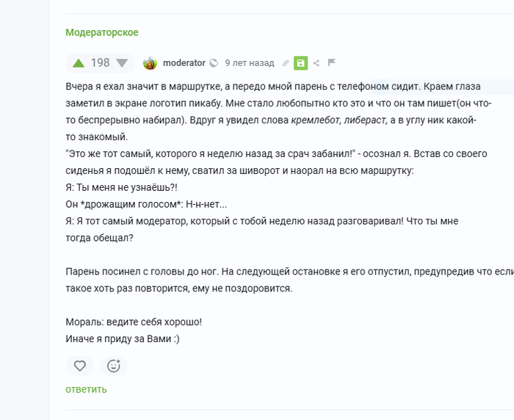The width and height of the screenshot is (514, 420).
Task: Reply via the 'ответить' link
Action: (86, 389)
